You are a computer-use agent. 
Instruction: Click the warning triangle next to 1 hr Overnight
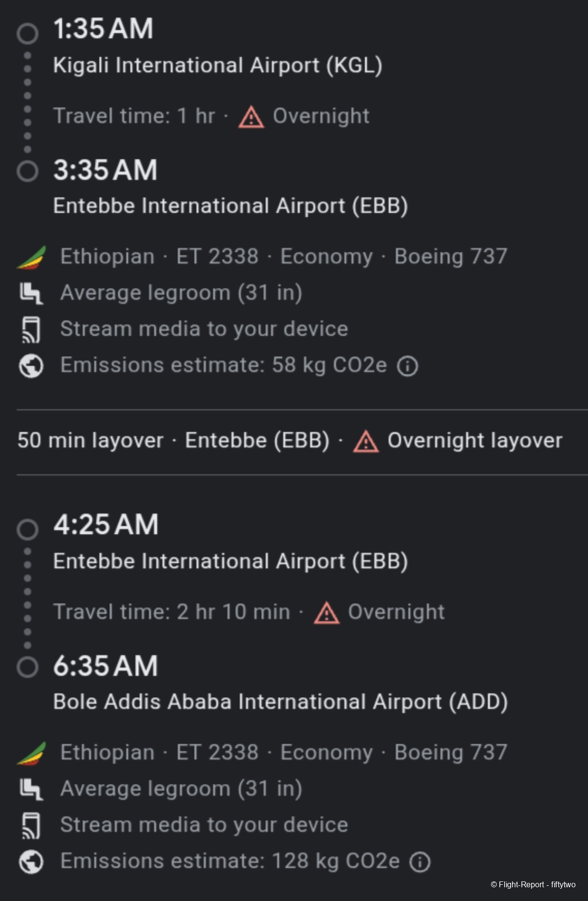click(251, 117)
